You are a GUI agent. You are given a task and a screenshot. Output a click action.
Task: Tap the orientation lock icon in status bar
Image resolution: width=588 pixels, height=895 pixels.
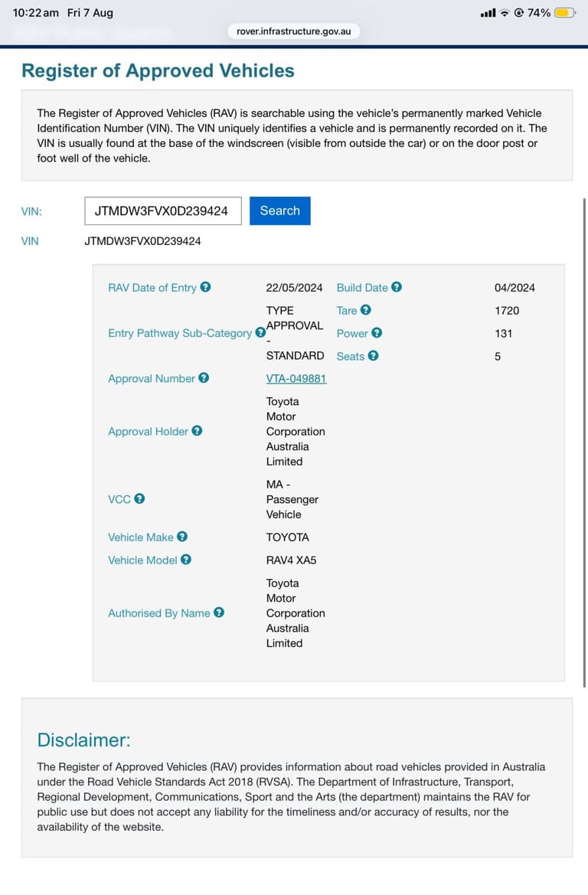pos(519,12)
